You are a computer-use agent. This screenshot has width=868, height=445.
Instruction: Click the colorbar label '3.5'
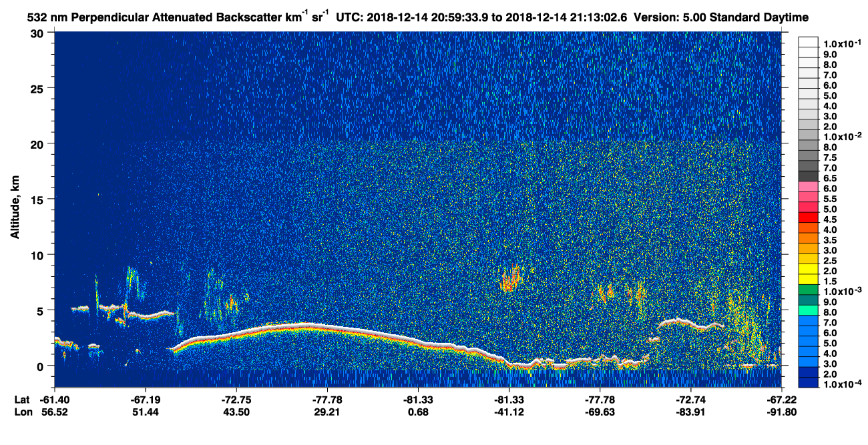(830, 241)
